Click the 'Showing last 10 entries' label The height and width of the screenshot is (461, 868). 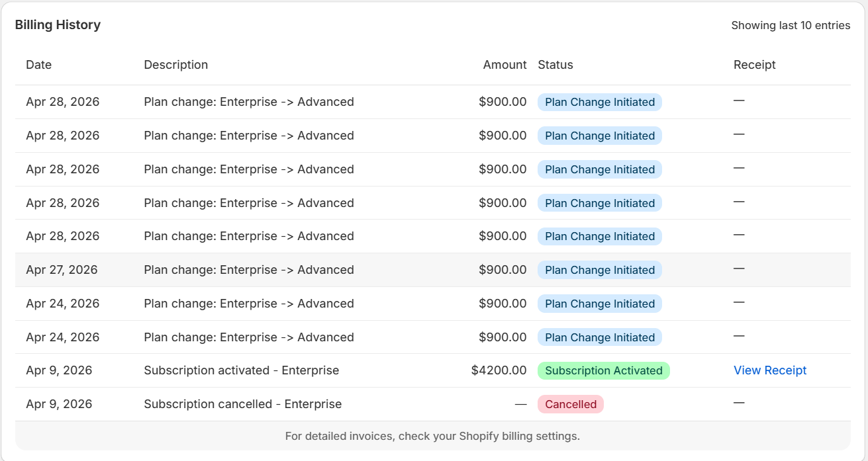click(791, 26)
